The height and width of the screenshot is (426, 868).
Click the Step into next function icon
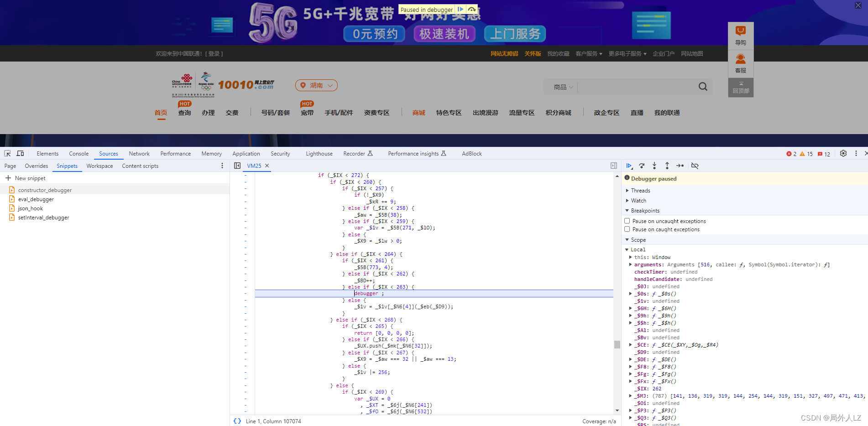pyautogui.click(x=654, y=166)
